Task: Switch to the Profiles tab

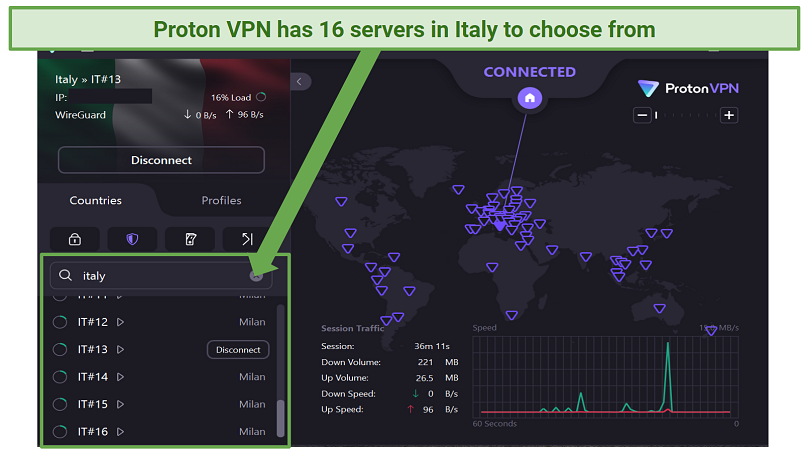Action: [221, 200]
